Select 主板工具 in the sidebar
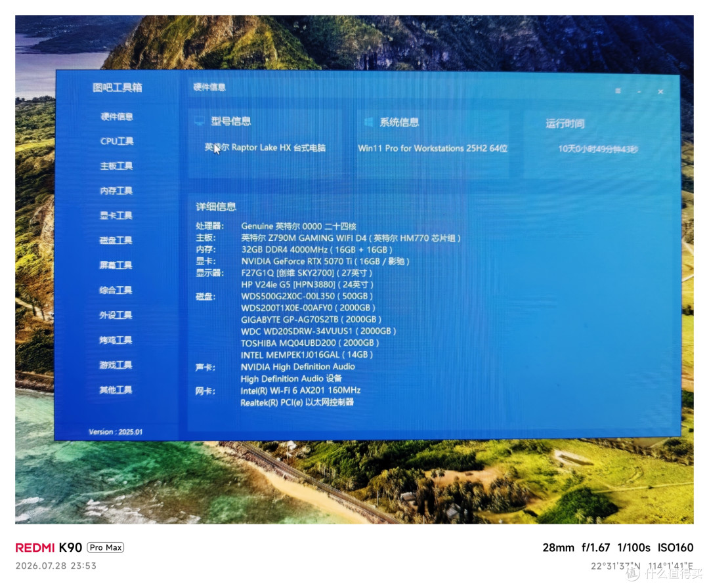 (x=116, y=166)
